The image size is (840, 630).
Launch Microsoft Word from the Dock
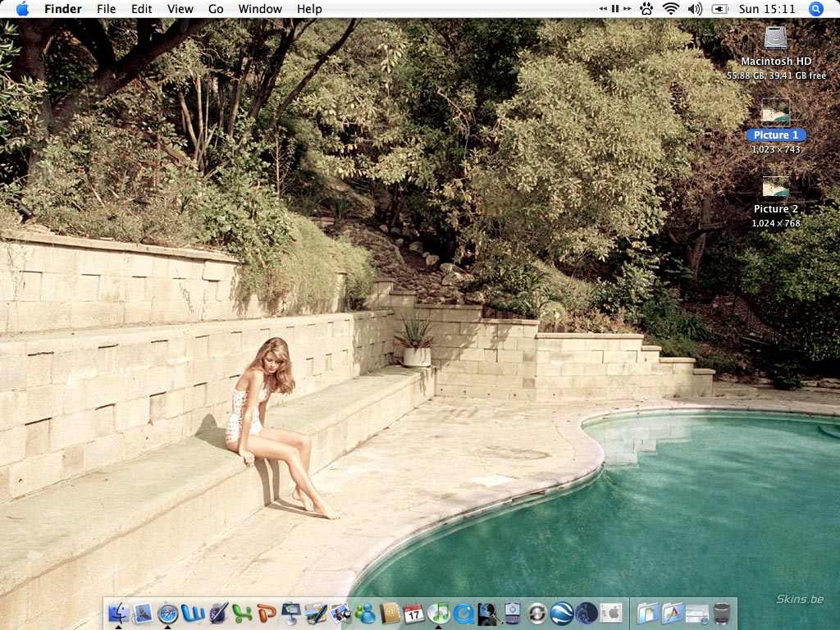pos(193,613)
